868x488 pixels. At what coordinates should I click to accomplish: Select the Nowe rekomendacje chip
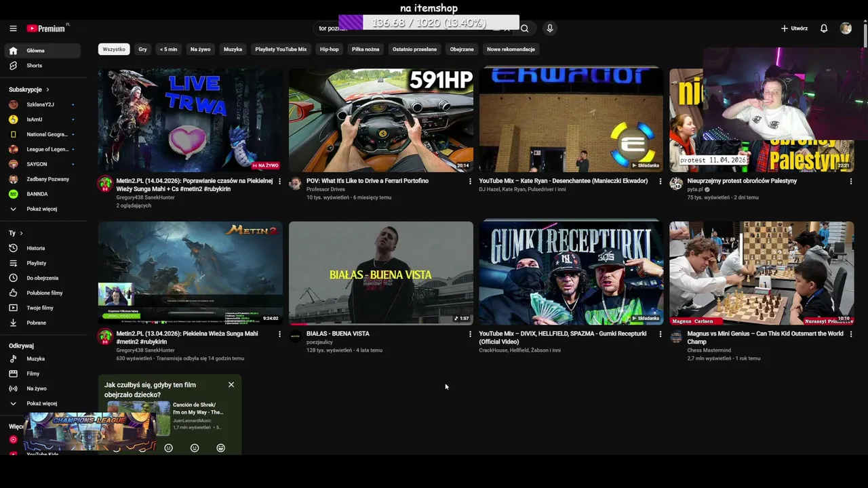click(511, 49)
